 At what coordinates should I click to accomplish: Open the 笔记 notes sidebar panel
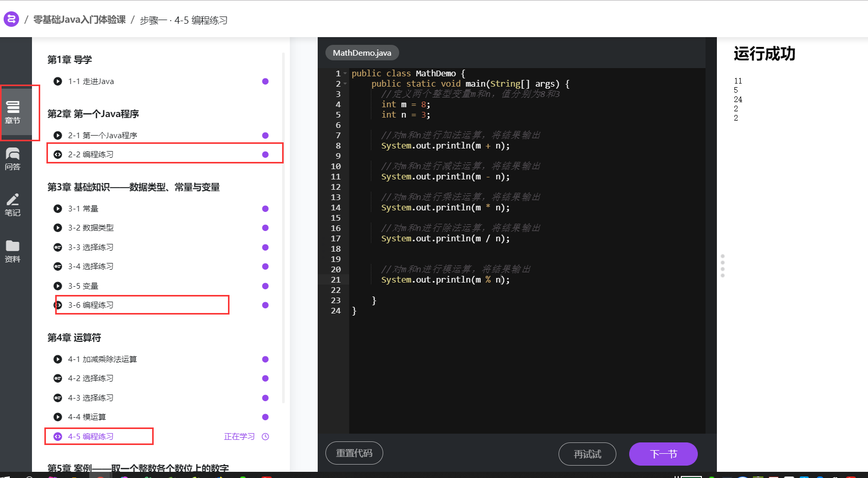[x=13, y=205]
